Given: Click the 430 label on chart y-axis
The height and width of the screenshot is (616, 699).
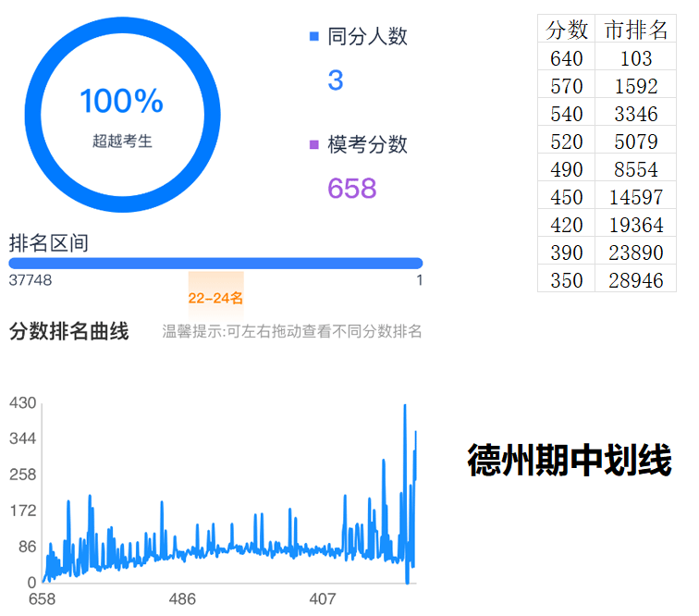Looking at the screenshot, I should 22,403.
